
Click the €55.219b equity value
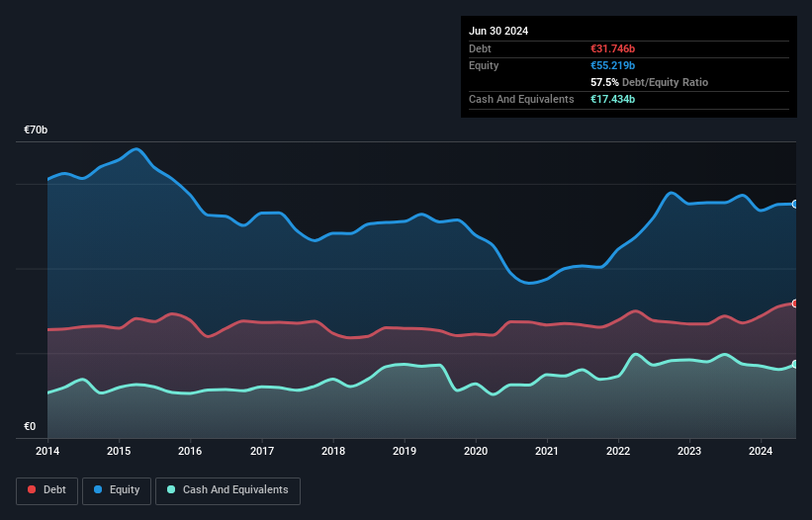coord(612,65)
